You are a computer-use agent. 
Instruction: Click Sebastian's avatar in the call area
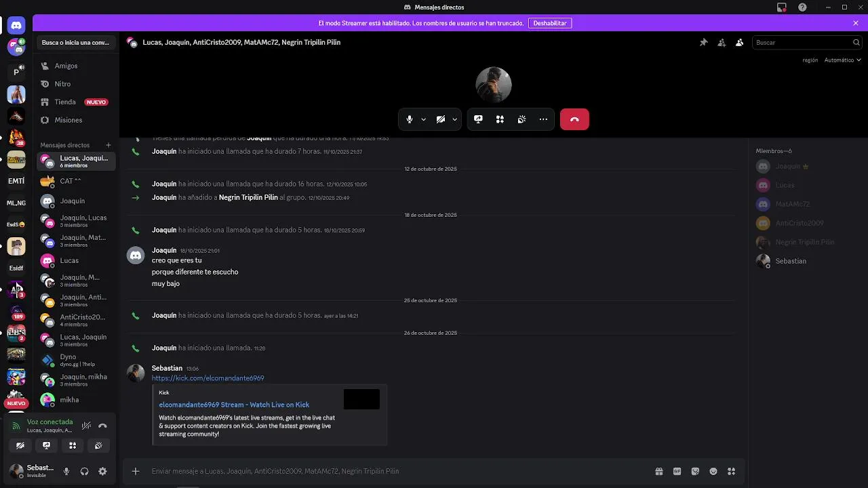[x=494, y=85]
